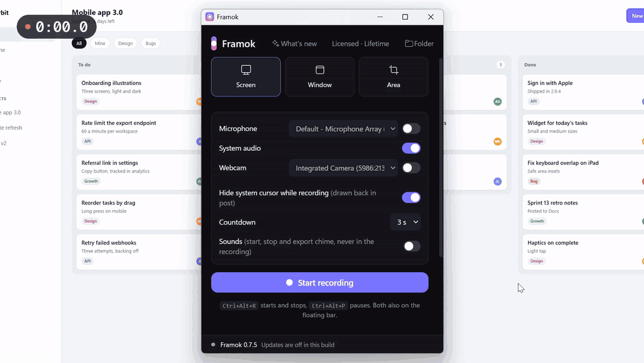Select Area capture mode
This screenshot has height=363, width=644.
point(394,77)
